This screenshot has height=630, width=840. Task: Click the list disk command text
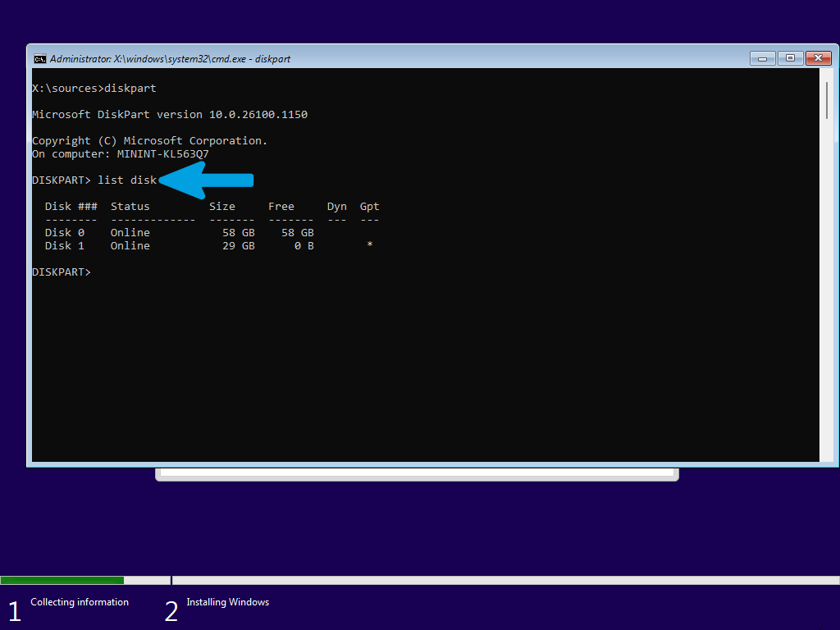(x=127, y=180)
